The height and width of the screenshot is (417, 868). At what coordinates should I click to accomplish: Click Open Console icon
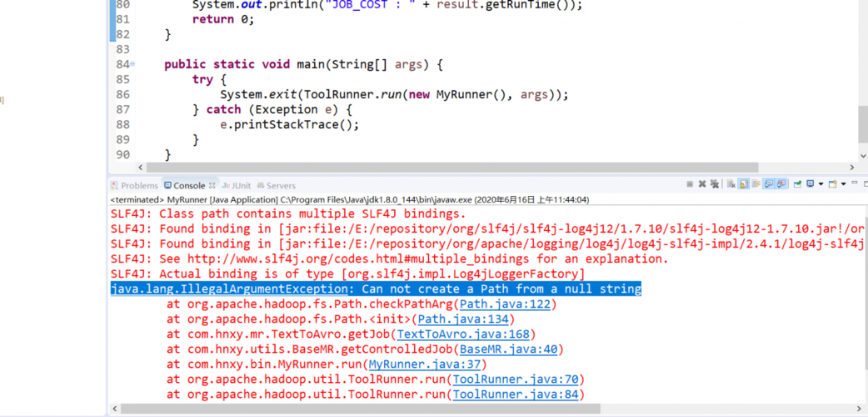[x=832, y=183]
